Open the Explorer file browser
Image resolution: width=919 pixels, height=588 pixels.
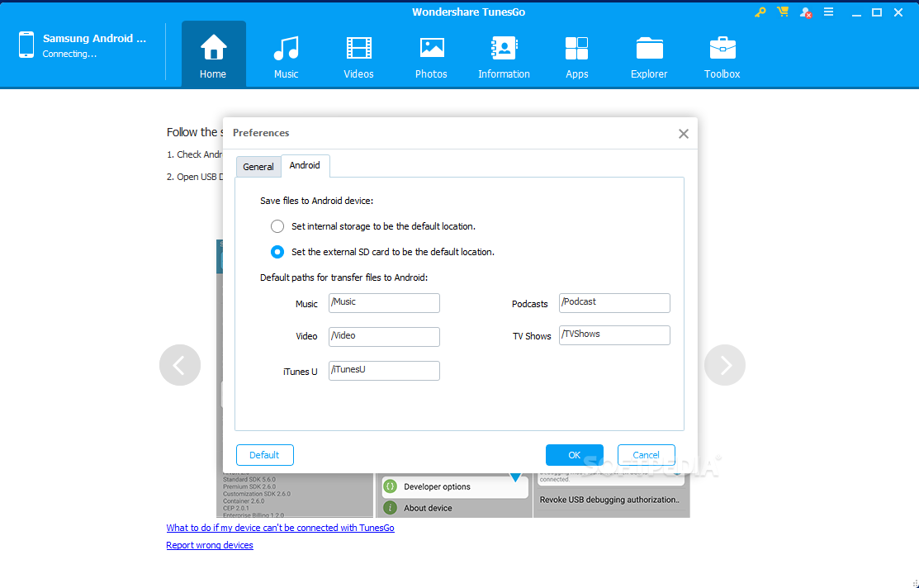click(649, 57)
